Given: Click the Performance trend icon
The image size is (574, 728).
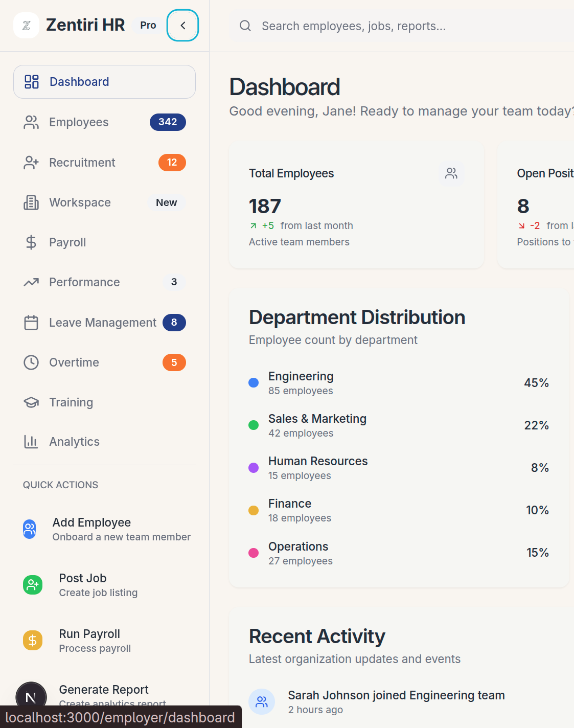Looking at the screenshot, I should (x=31, y=282).
